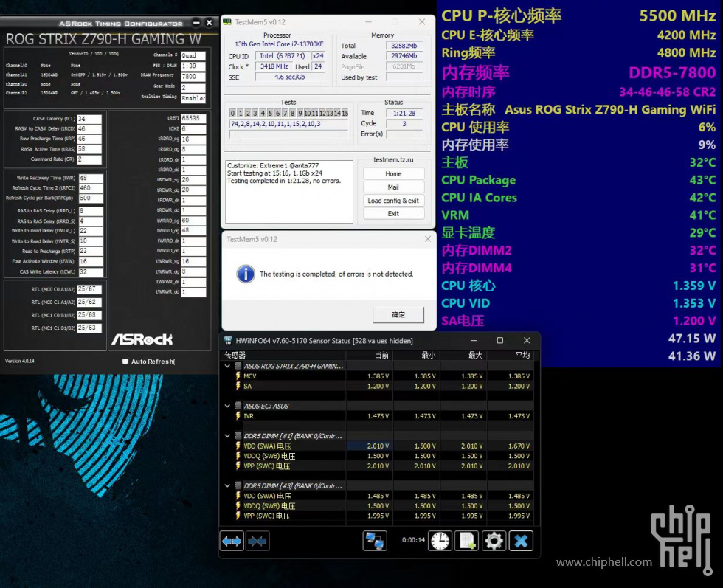The image size is (723, 588).
Task: Maximize the HWiNFO64 Sensor Status window
Action: tap(500, 340)
